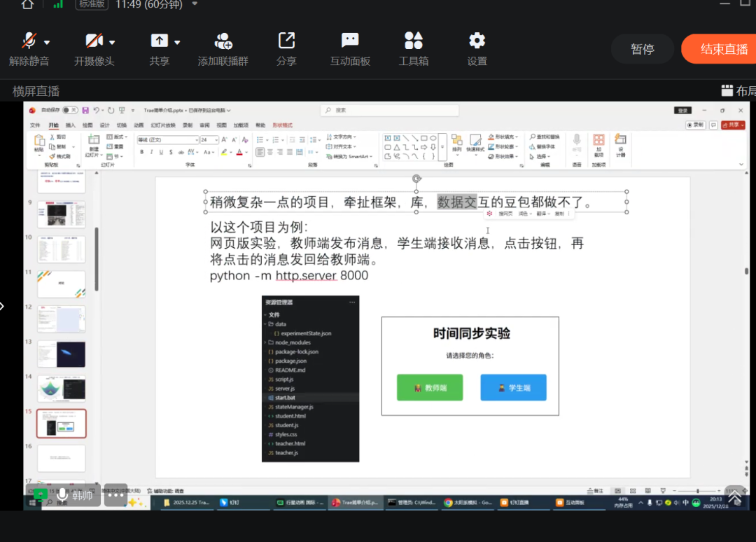Click the forward share arrow icon
Image resolution: width=756 pixels, height=542 pixels.
tap(286, 41)
